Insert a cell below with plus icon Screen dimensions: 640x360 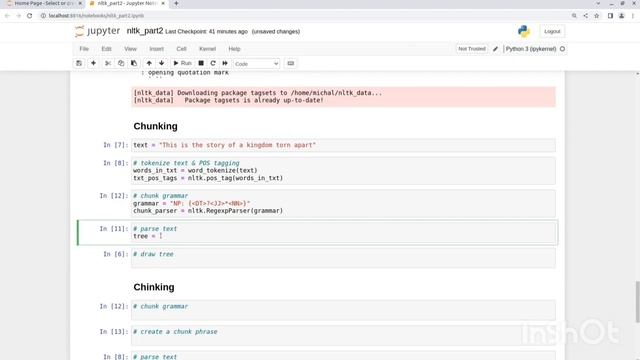93,63
